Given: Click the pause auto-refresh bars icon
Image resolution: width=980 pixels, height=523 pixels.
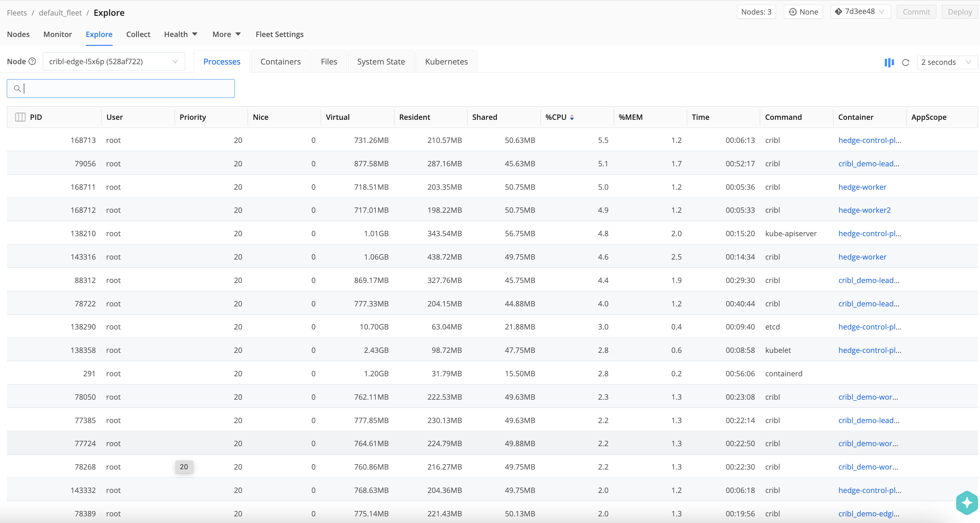Looking at the screenshot, I should point(889,62).
